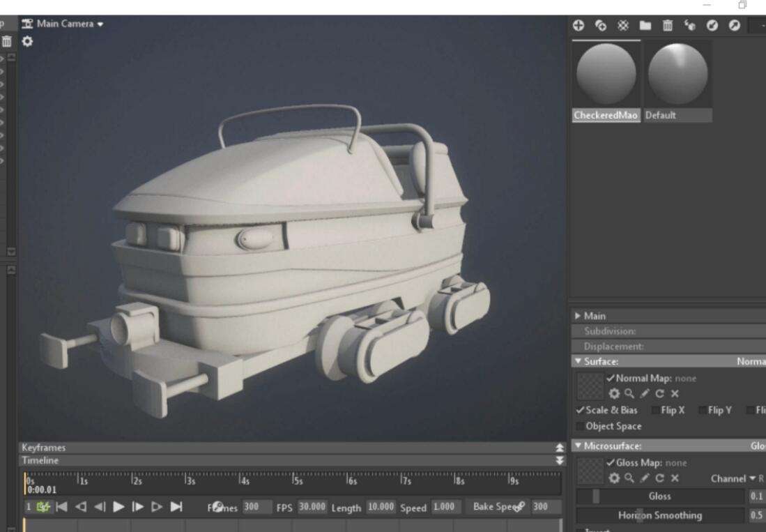Click the link icon beside Bake Speed

click(x=520, y=507)
